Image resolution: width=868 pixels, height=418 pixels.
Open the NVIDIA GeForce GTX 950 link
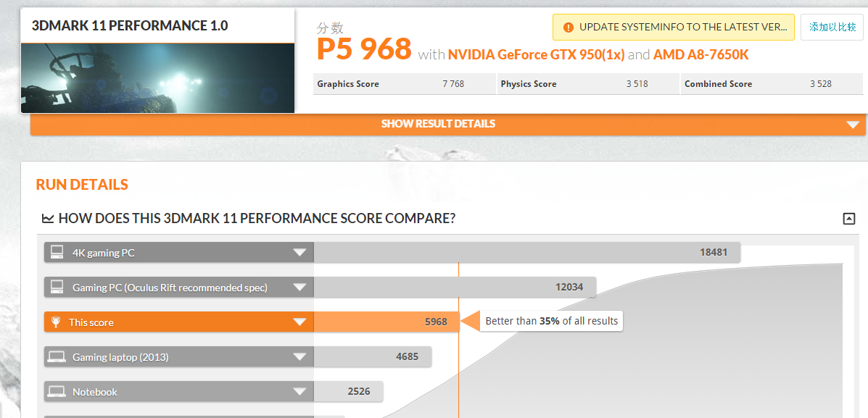537,55
